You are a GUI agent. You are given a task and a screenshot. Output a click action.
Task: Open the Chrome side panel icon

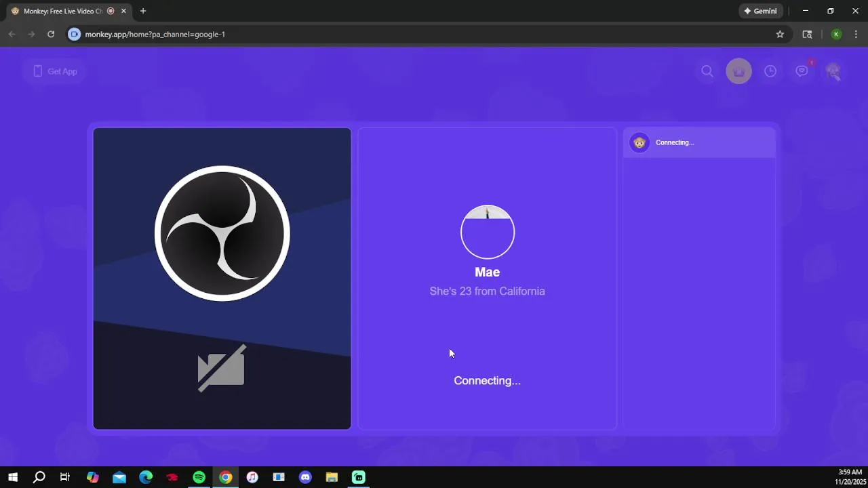pyautogui.click(x=807, y=34)
